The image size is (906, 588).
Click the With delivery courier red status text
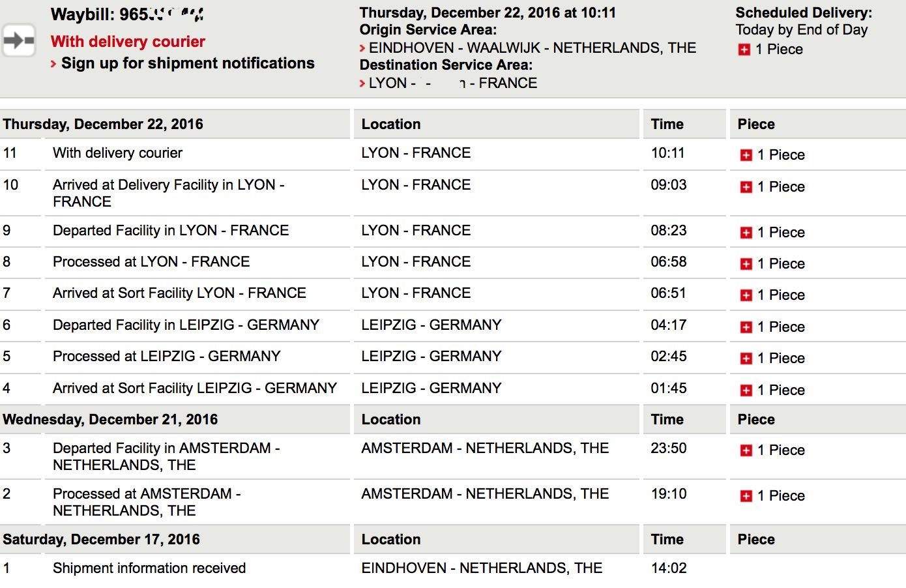tap(128, 41)
